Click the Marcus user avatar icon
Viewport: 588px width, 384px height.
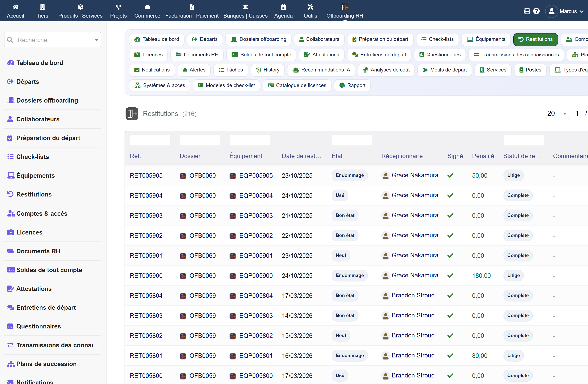pyautogui.click(x=551, y=11)
